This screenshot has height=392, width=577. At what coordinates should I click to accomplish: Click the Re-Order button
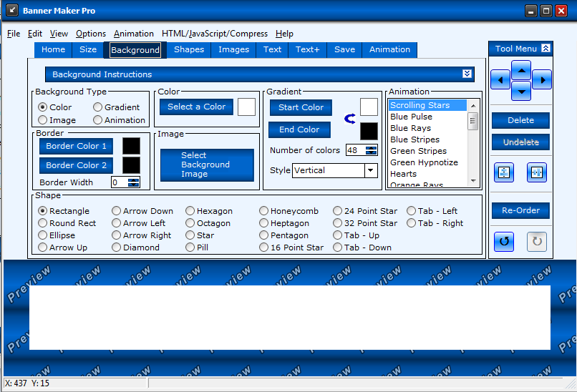(520, 210)
